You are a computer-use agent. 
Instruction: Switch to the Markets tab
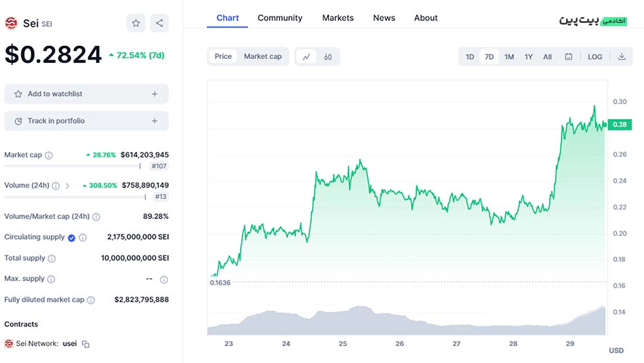tap(338, 18)
